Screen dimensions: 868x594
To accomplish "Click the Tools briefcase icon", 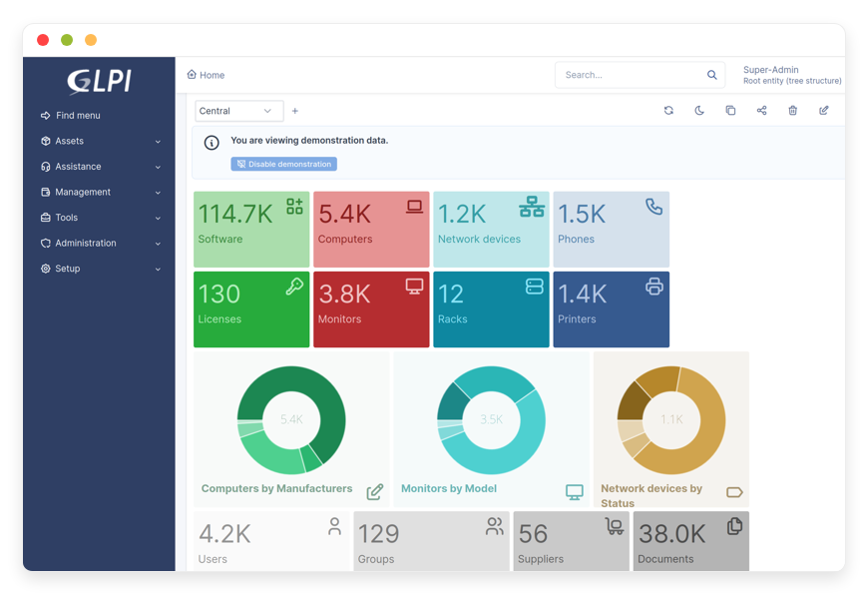I will point(45,218).
